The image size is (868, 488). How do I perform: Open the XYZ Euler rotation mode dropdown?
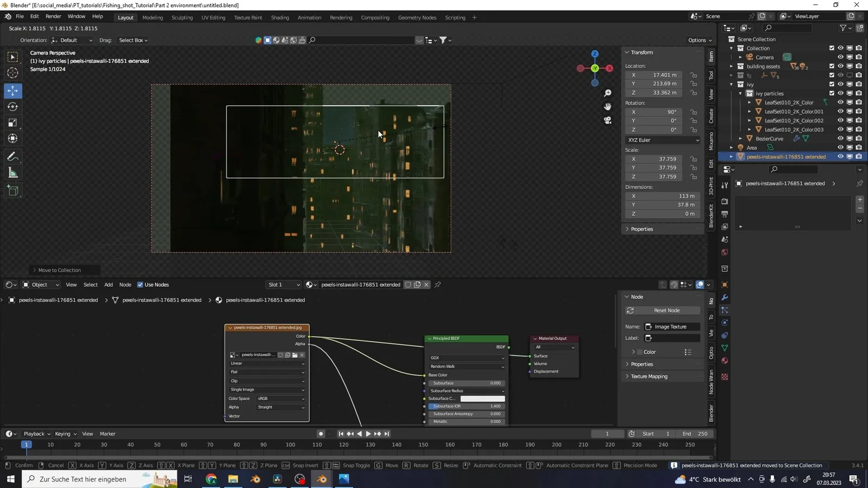662,140
